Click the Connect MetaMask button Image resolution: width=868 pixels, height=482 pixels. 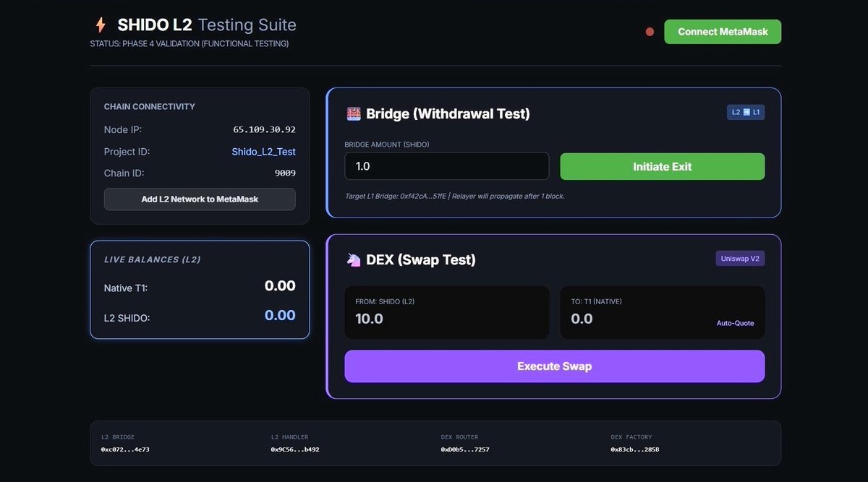(x=723, y=32)
